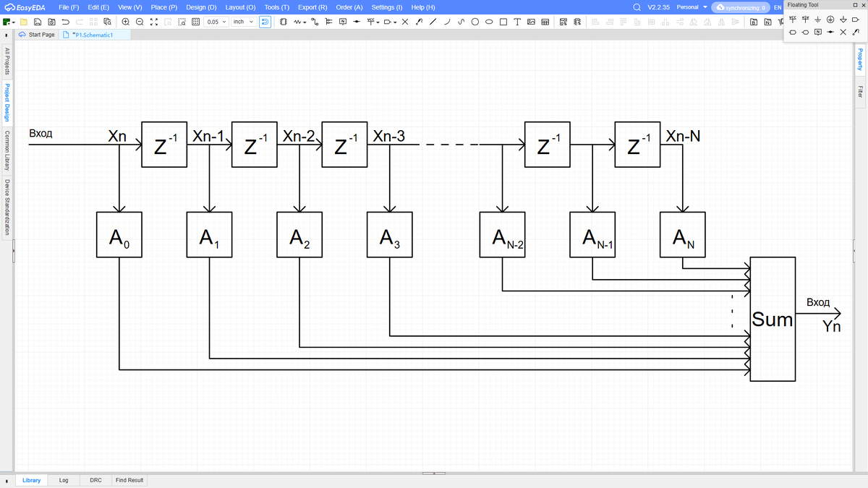Open the Place menu
This screenshot has height=488, width=868.
coord(164,7)
